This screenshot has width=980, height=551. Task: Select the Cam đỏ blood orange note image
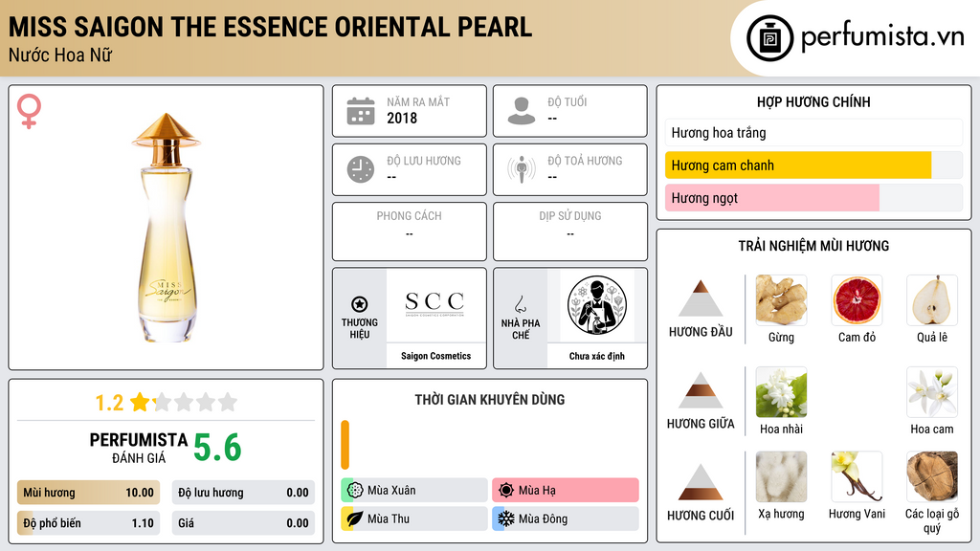click(x=857, y=300)
